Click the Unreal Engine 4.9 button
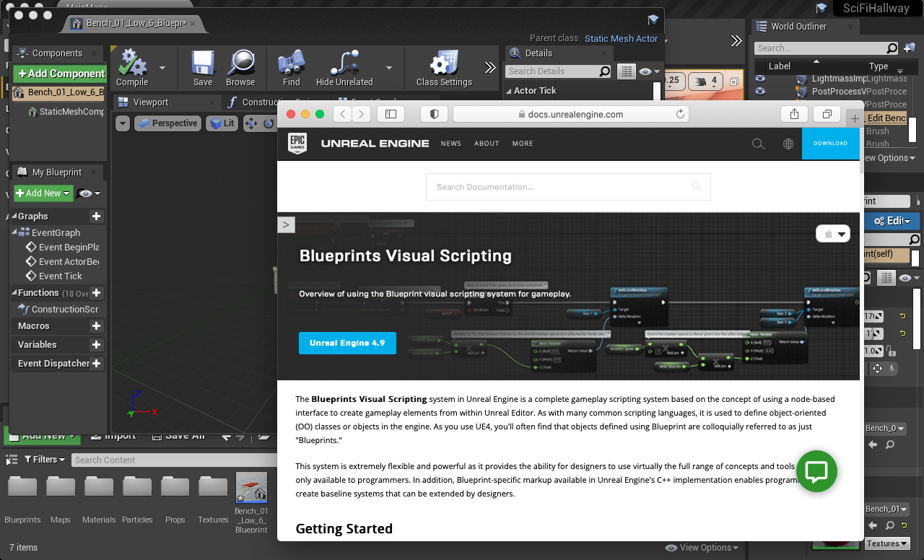Image resolution: width=924 pixels, height=560 pixels. (347, 343)
